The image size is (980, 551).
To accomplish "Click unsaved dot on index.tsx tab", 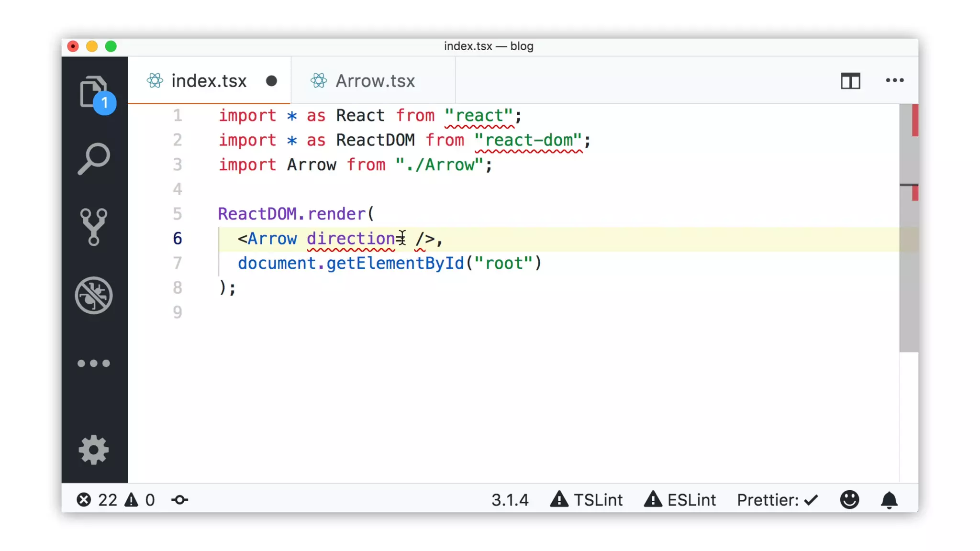I will 271,81.
